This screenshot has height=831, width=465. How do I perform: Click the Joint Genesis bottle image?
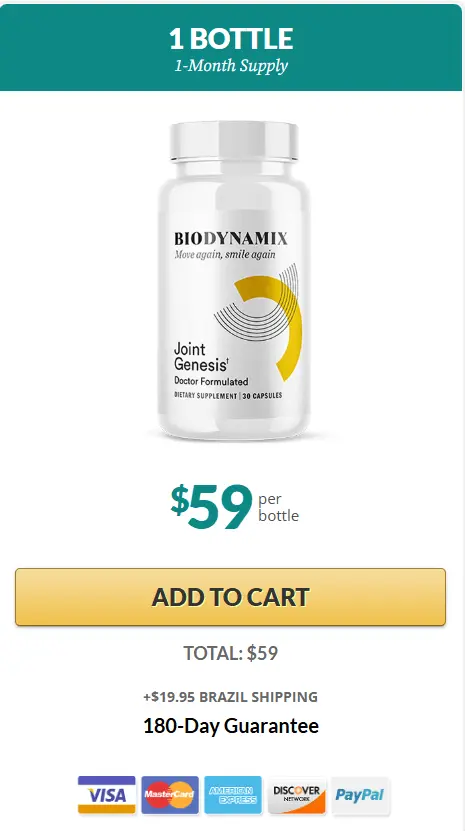coord(234,280)
